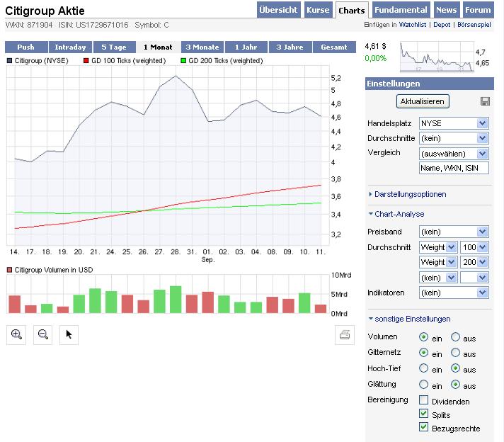The image size is (504, 442).
Task: Click the zoom out magnifier icon
Action: tap(42, 335)
